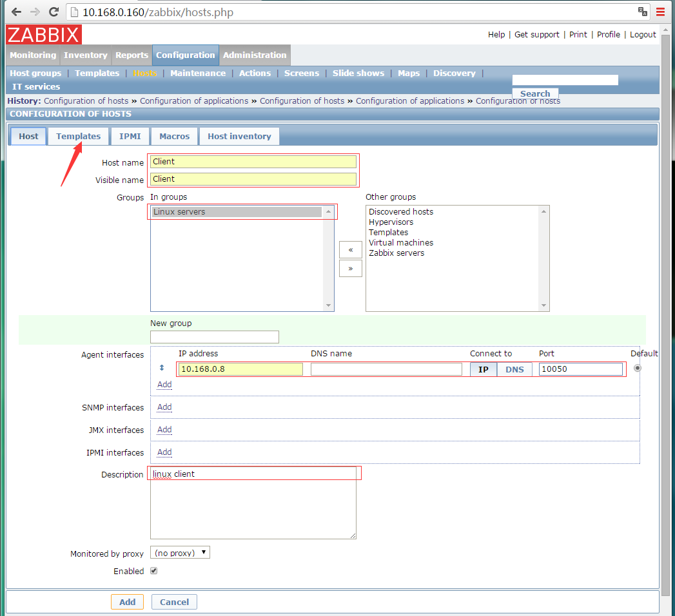This screenshot has height=616, width=675.
Task: Go to Host groups submenu
Action: (35, 73)
